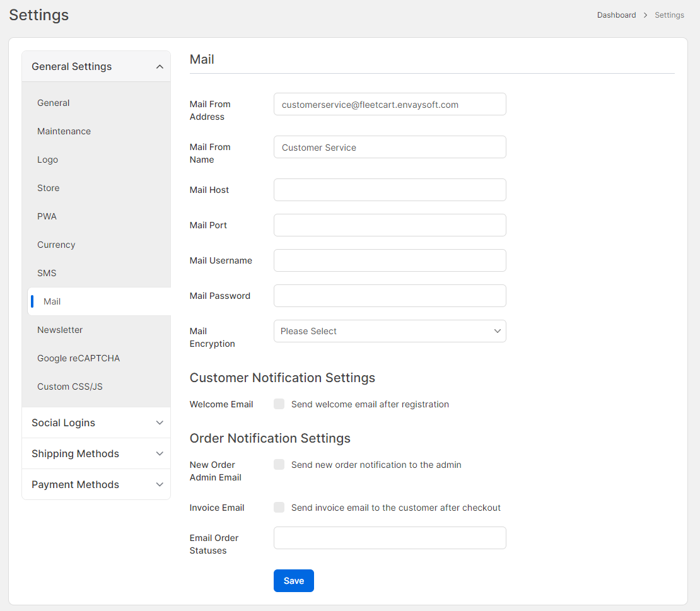Open the Custom CSS/JS tab

(70, 387)
